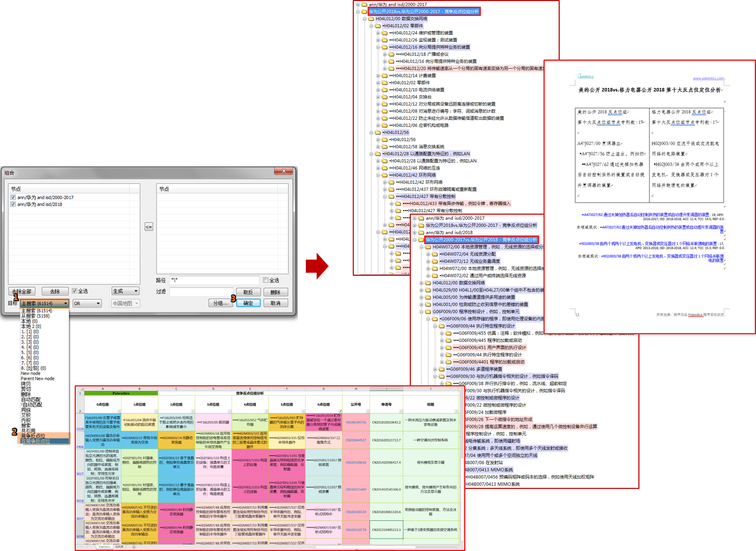Open the www.patentics.com link

click(x=708, y=78)
